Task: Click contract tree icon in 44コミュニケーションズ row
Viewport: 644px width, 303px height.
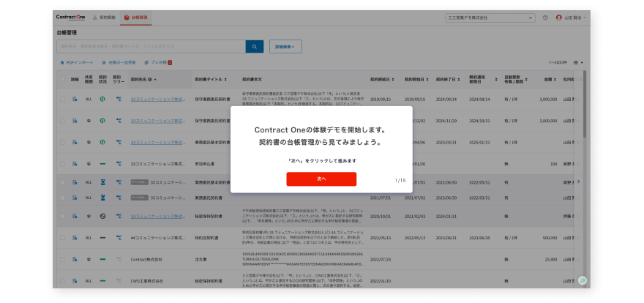Action: point(119,238)
